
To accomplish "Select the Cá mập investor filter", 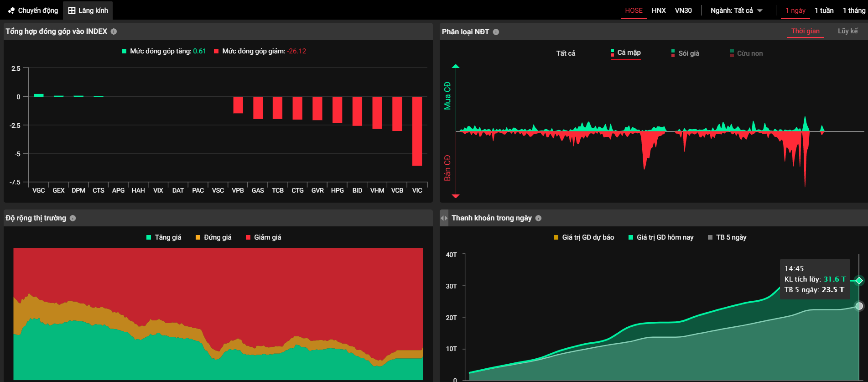I will (626, 53).
